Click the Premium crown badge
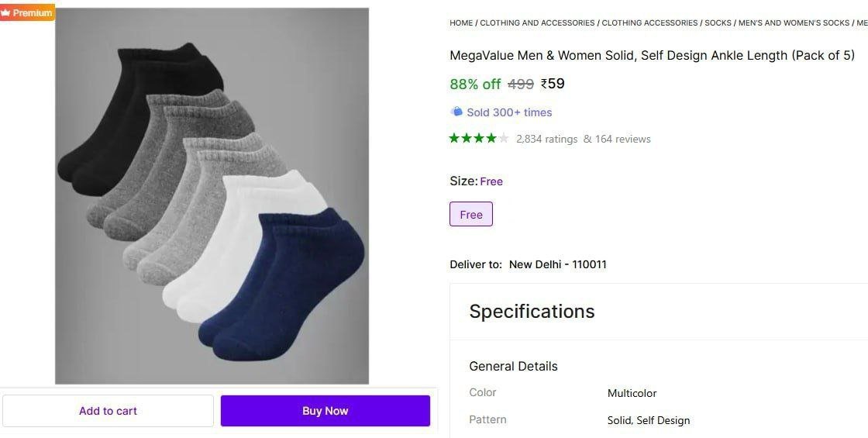The image size is (868, 438). coord(27,12)
